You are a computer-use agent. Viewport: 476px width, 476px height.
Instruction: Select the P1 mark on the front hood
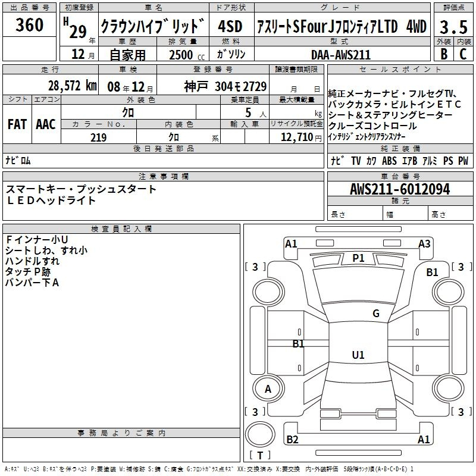click(358, 258)
